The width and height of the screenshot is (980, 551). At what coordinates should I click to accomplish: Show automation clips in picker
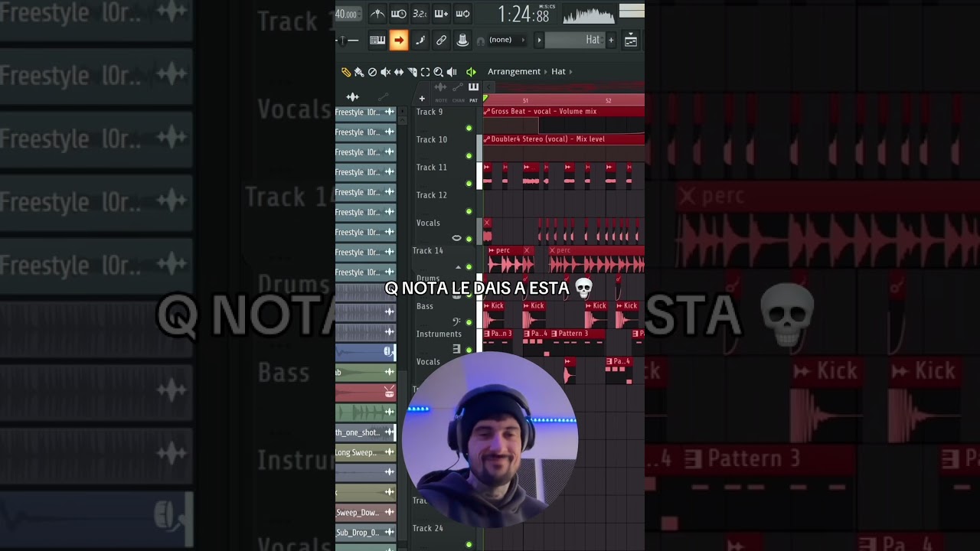(384, 97)
